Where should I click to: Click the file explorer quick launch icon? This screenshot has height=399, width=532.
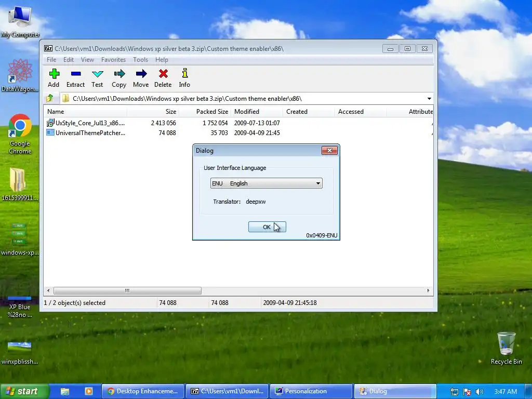(x=65, y=391)
